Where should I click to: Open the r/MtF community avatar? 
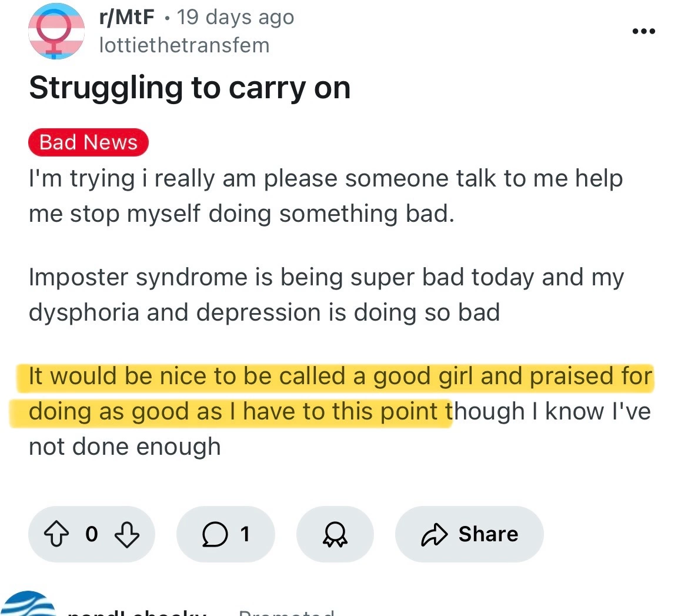tap(57, 31)
